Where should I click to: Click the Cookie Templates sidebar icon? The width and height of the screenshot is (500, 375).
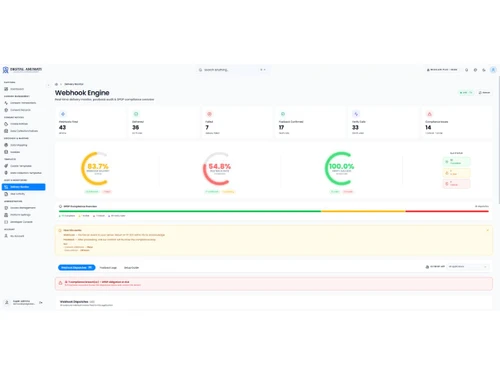click(x=6, y=166)
